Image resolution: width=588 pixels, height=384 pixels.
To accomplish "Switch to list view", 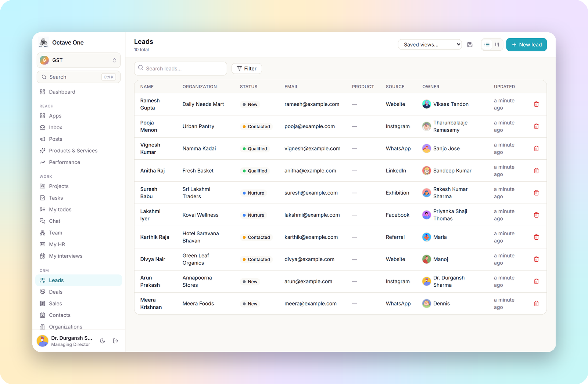I will (487, 45).
